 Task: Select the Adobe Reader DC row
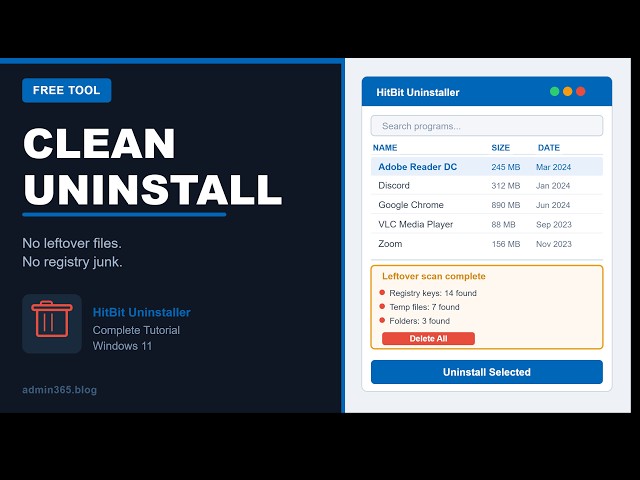[487, 167]
